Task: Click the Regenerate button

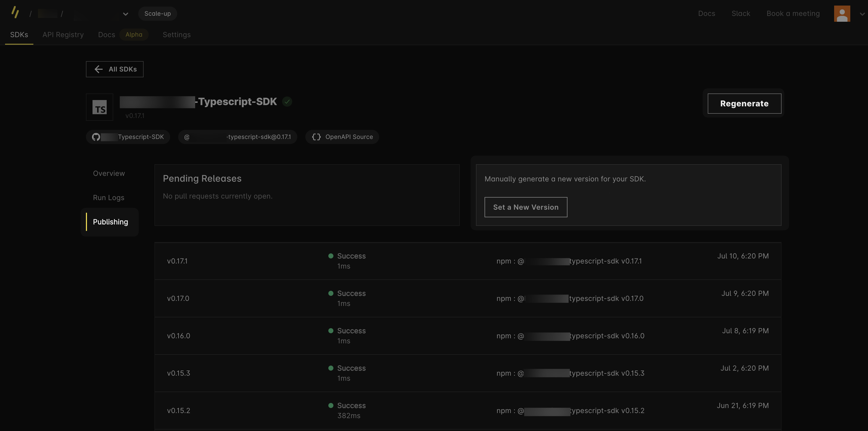Action: click(744, 104)
